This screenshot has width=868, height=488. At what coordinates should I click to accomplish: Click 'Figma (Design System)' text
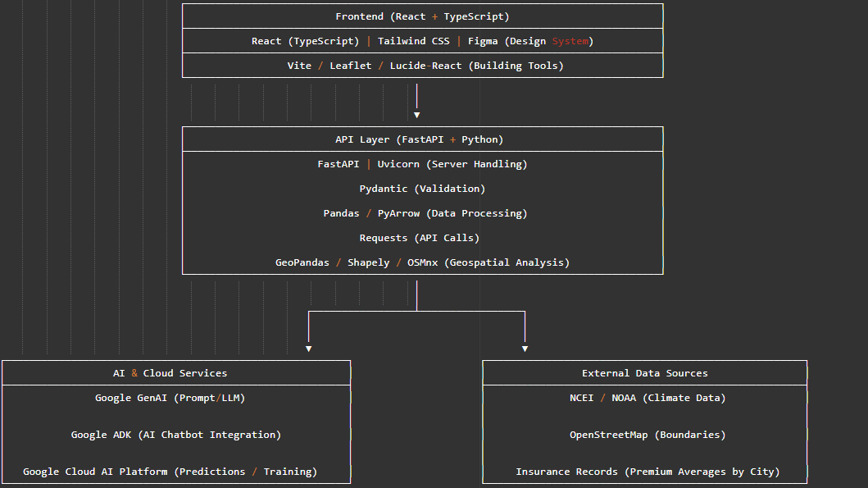pos(530,41)
